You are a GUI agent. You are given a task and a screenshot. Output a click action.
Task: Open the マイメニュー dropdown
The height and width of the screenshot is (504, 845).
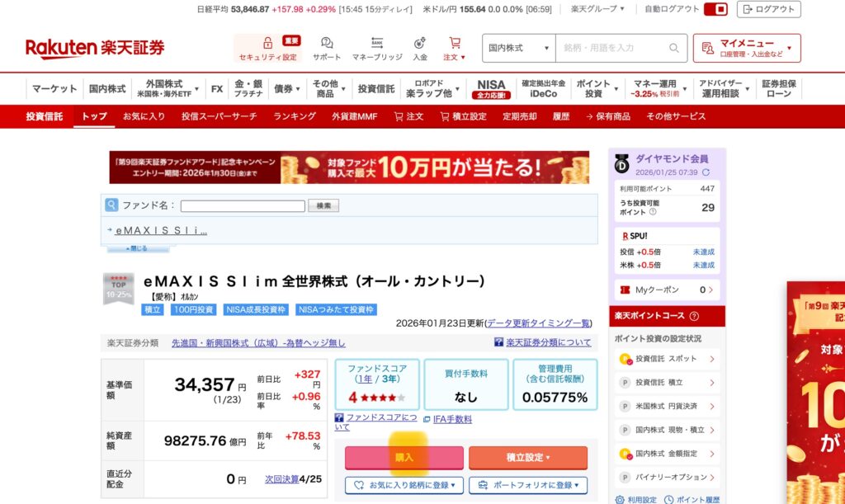tap(747, 48)
